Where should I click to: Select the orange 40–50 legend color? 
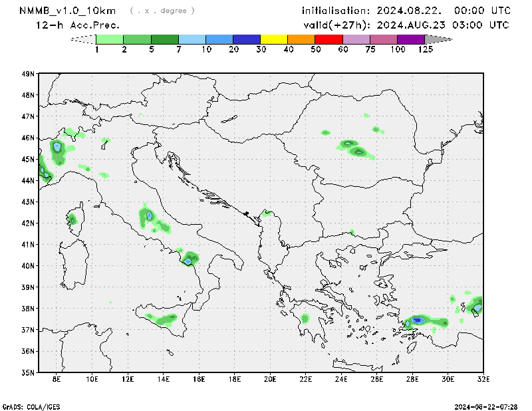pos(301,39)
